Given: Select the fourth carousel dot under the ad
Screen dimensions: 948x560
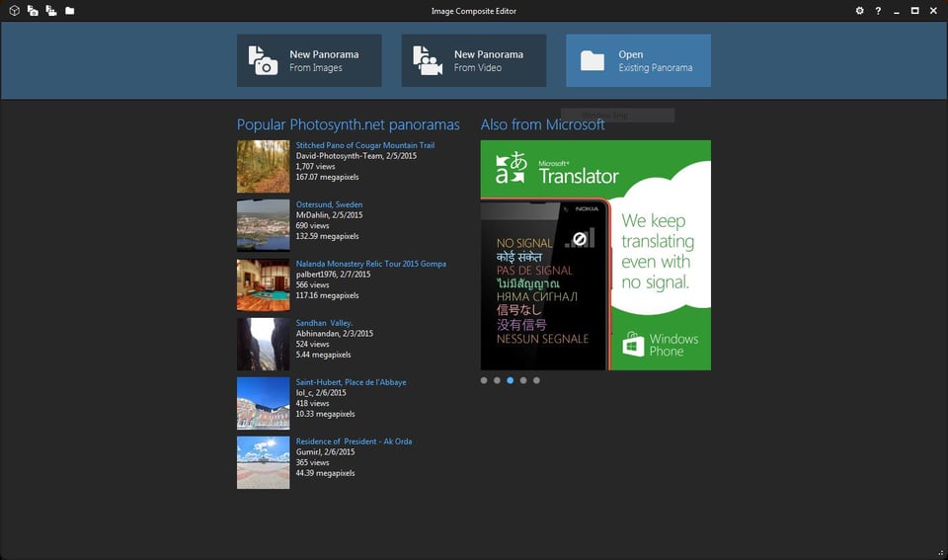Looking at the screenshot, I should 523,380.
